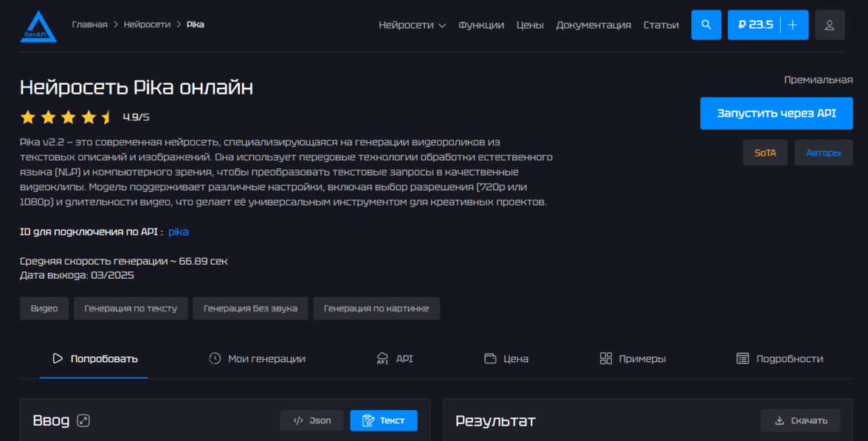Switch input mode to Текст
Screen dimensions: 868x441
coord(384,420)
